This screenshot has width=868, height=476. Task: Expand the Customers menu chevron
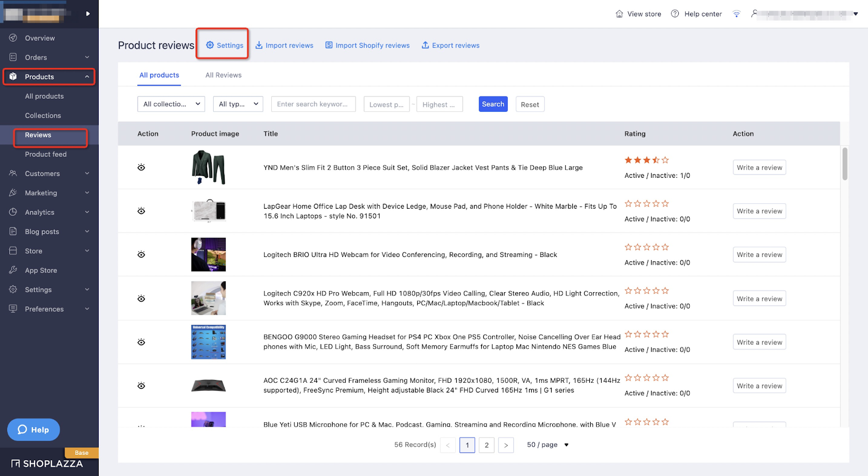tap(87, 173)
